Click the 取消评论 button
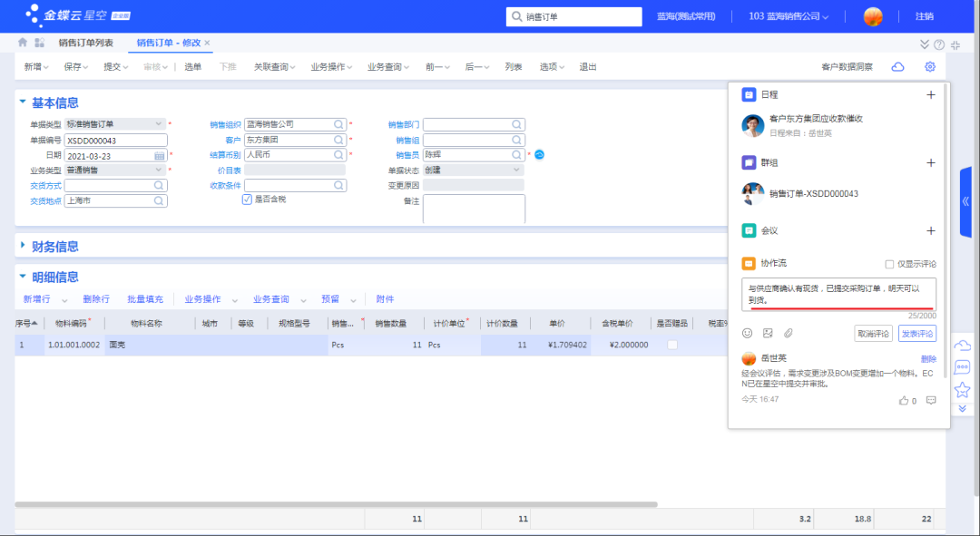Screen dimensions: 980x536 pos(873,334)
